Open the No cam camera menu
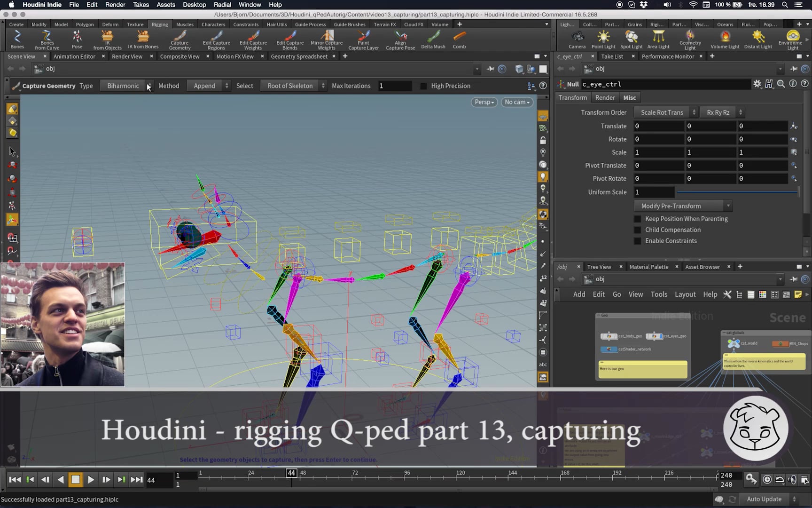This screenshot has height=508, width=812. (x=517, y=102)
